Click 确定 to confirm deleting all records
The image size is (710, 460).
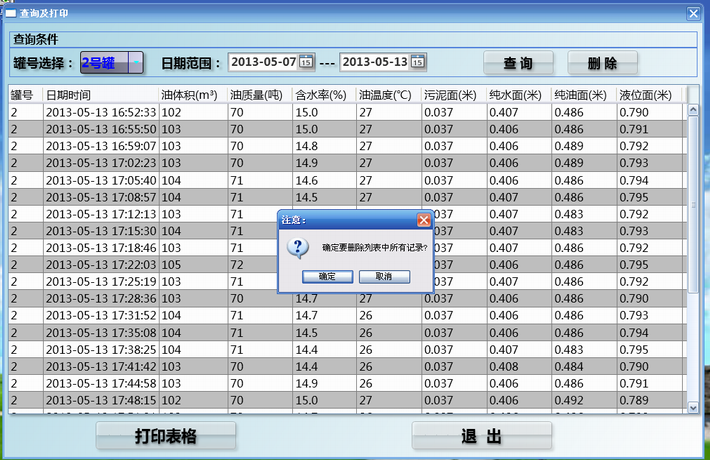point(327,276)
